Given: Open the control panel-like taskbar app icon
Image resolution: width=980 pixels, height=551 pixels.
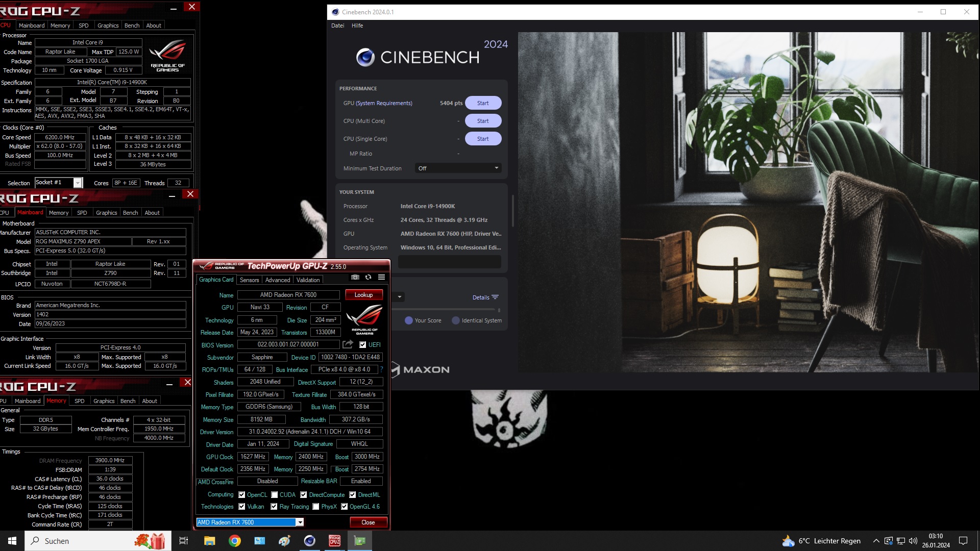Looking at the screenshot, I should click(x=260, y=541).
